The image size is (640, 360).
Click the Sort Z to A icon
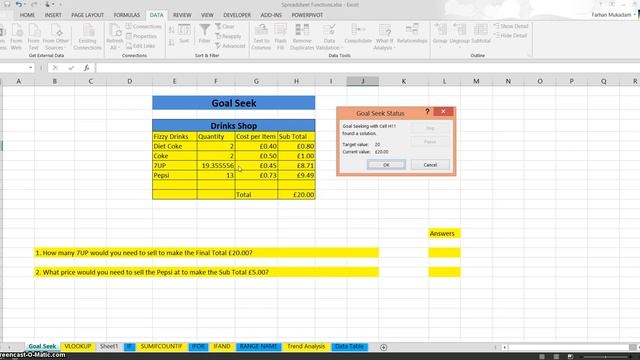pos(171,42)
